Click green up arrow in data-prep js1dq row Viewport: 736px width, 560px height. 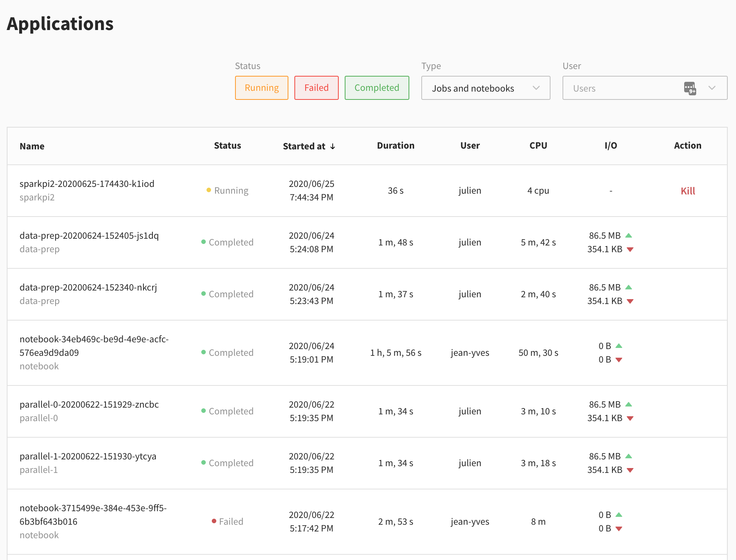[x=629, y=235]
